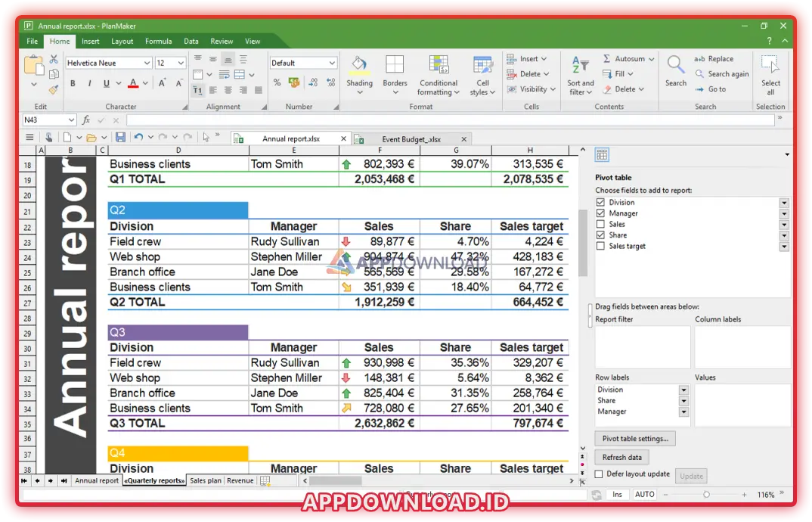Click the Cut scissors icon
This screenshot has height=522, width=812.
(54, 59)
